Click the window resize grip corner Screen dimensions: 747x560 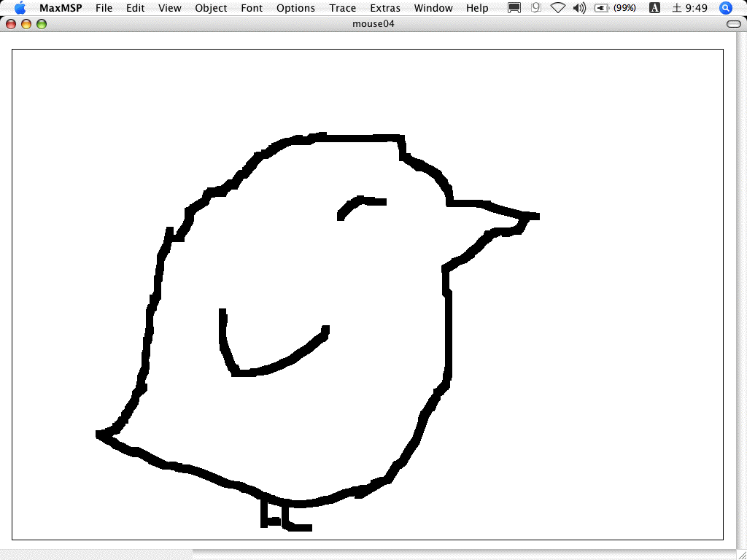click(742, 555)
